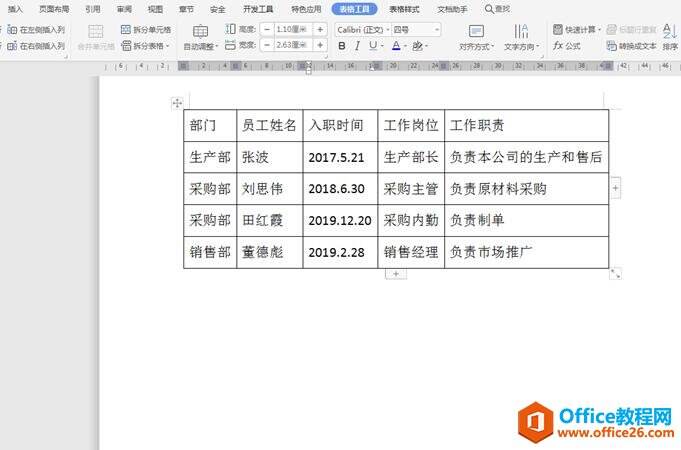Expand the font color dropdown arrow
The height and width of the screenshot is (450, 681).
tap(405, 46)
